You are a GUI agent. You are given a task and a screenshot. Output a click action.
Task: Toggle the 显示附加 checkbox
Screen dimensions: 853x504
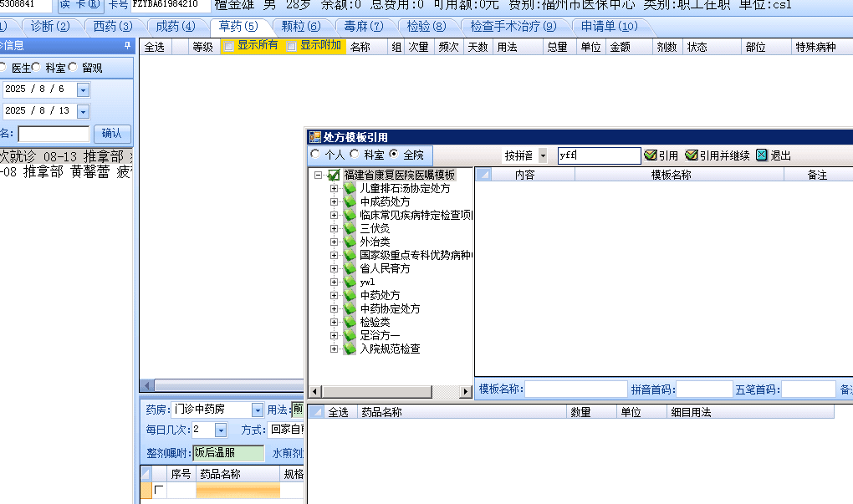[292, 47]
